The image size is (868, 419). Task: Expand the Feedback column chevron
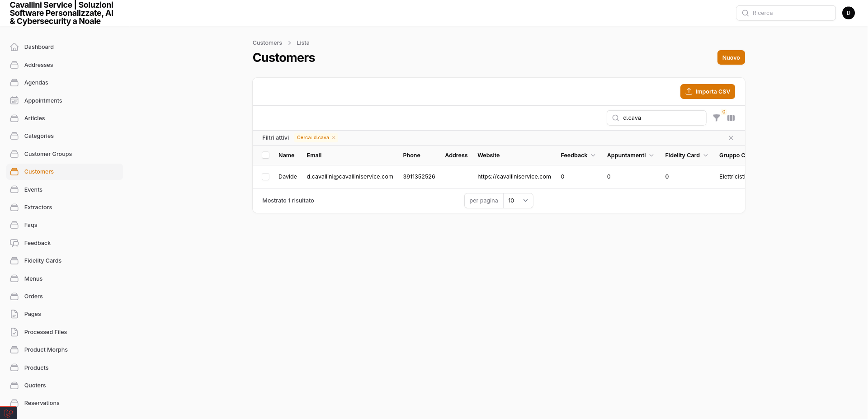click(593, 155)
